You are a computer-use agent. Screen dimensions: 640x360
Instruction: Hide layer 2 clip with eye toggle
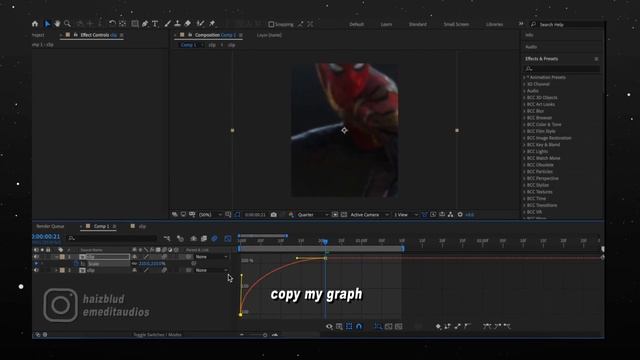coord(36,270)
